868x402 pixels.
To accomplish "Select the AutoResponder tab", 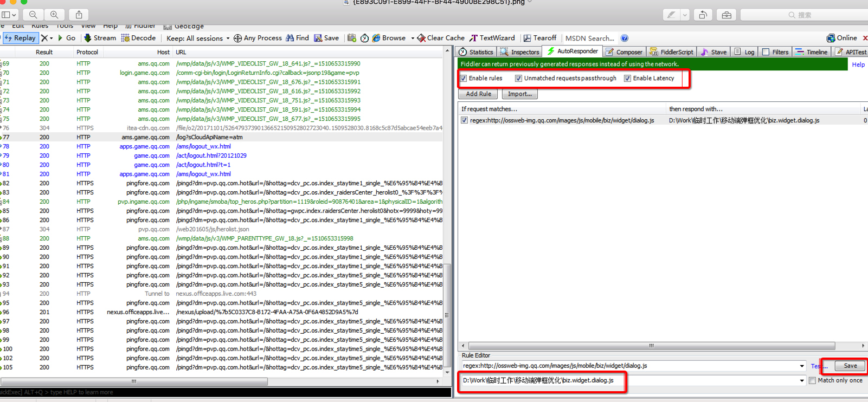I will (x=573, y=51).
